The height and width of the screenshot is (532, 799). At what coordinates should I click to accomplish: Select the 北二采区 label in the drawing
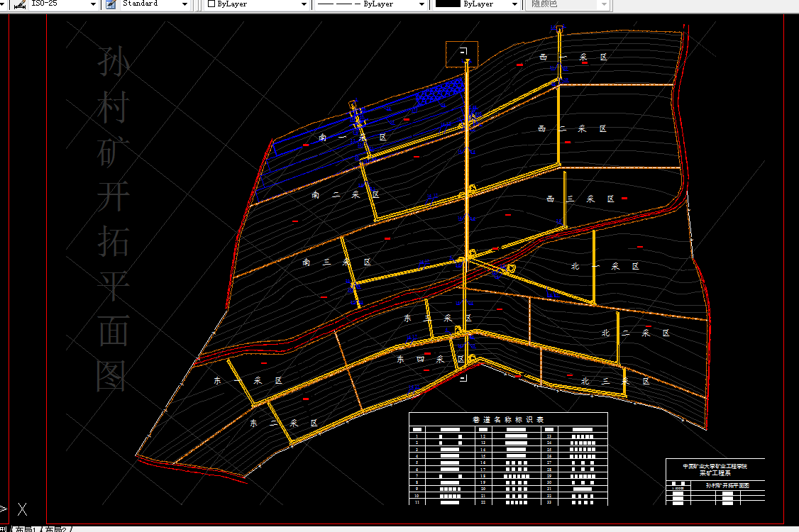click(x=635, y=333)
